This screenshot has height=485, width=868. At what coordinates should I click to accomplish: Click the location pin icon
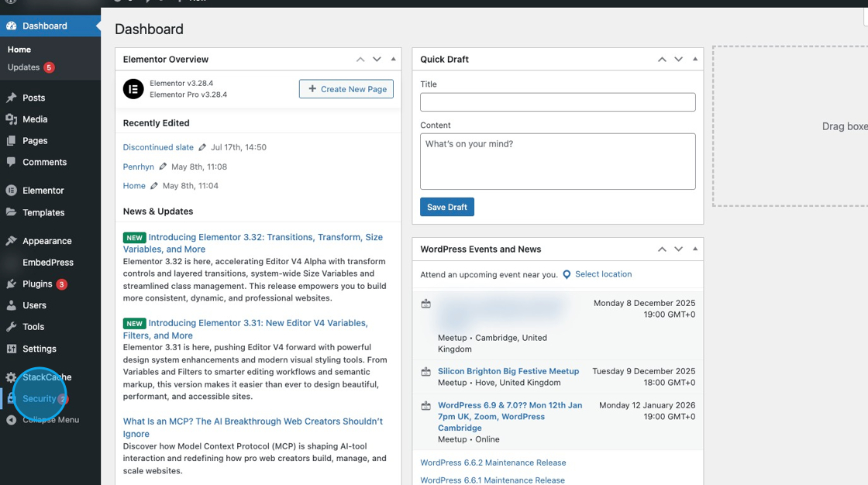tap(567, 274)
